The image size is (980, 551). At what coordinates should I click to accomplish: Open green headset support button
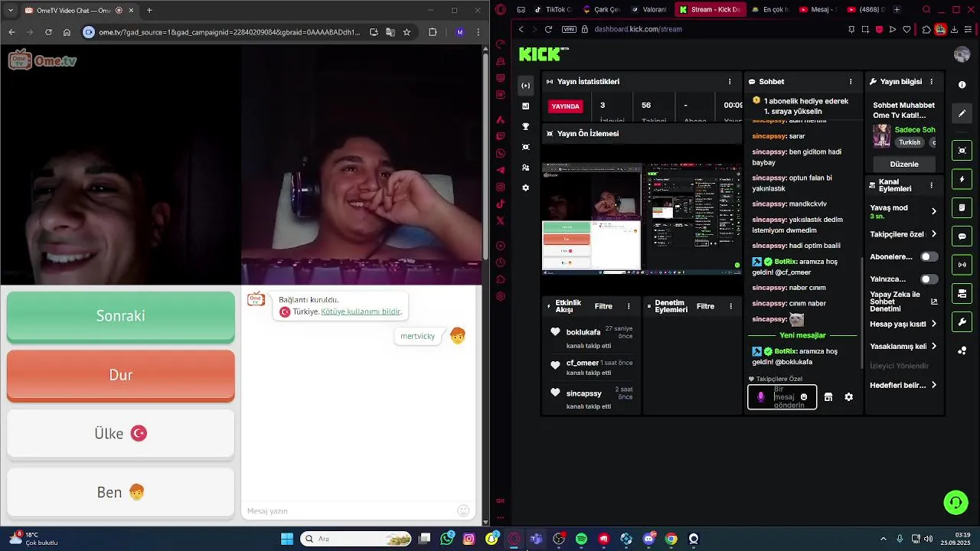click(x=955, y=503)
